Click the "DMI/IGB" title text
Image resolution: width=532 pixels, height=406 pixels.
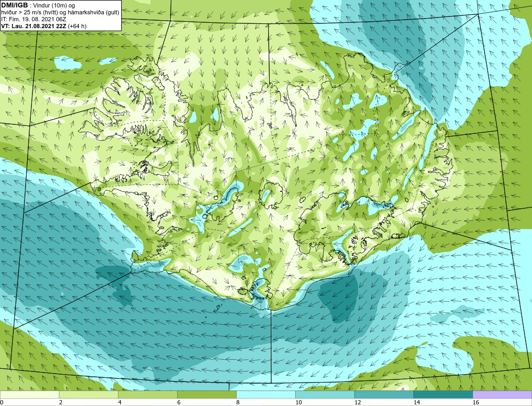14,5
